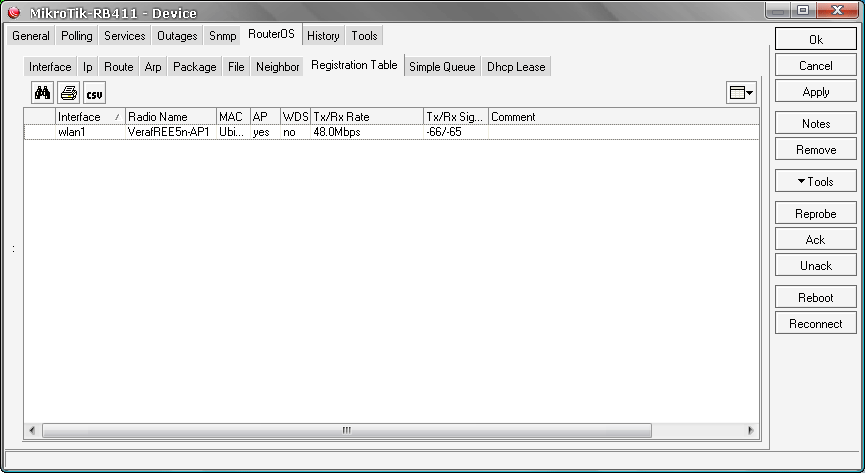
Task: Click the VerafREE5n-AP1 radio name cell
Action: [x=169, y=132]
